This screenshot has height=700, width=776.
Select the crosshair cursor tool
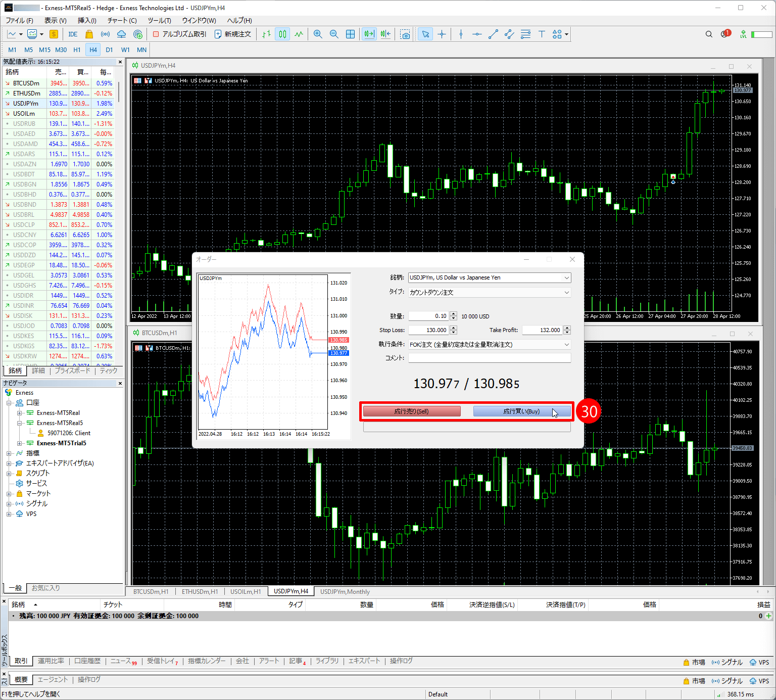click(442, 34)
